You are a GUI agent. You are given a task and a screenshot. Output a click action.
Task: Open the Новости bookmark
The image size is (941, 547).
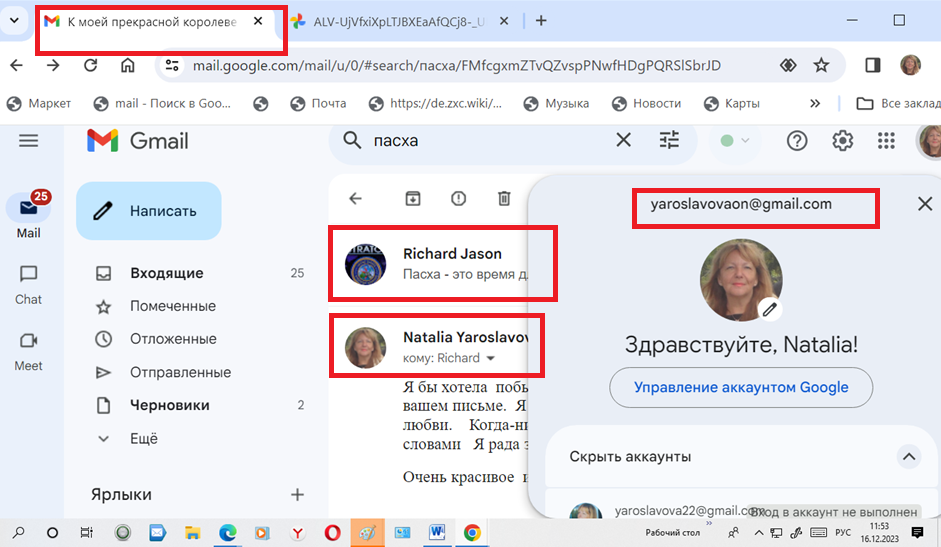[646, 104]
